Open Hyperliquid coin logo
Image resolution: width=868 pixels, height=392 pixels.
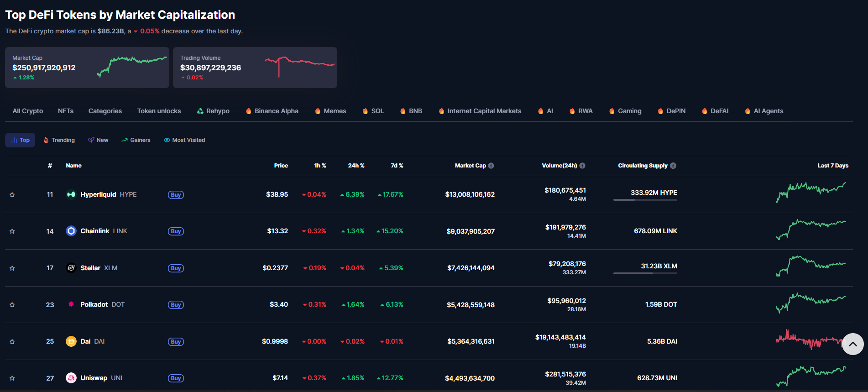coord(71,194)
